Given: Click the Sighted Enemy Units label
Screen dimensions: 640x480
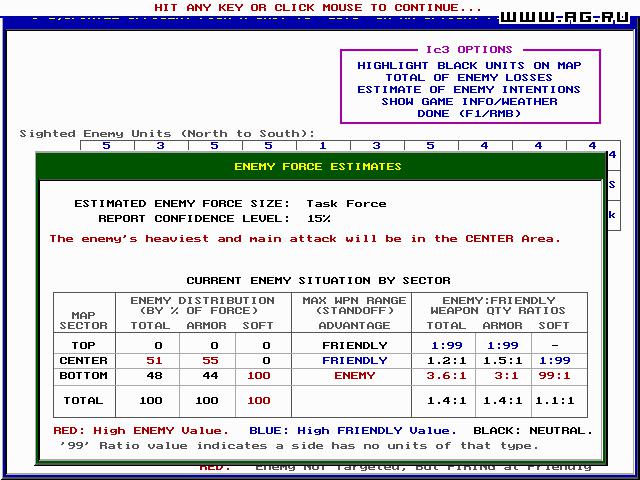Looking at the screenshot, I should (x=167, y=133).
